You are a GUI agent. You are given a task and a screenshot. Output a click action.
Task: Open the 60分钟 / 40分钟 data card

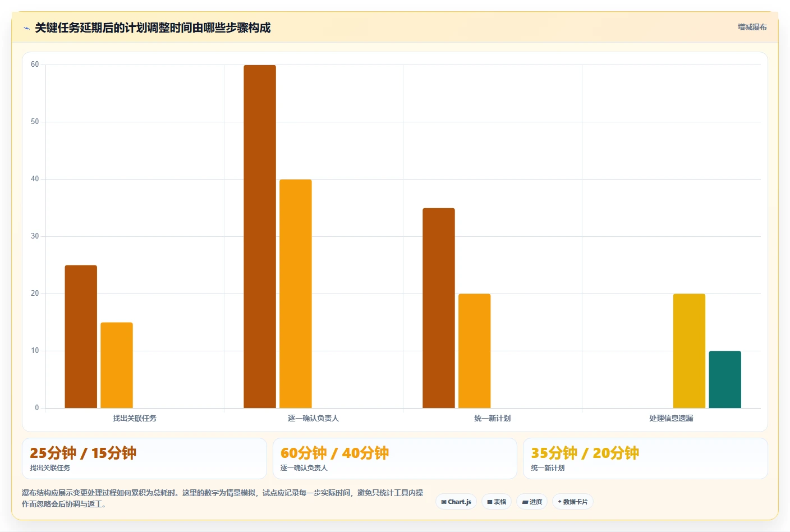[x=395, y=458]
